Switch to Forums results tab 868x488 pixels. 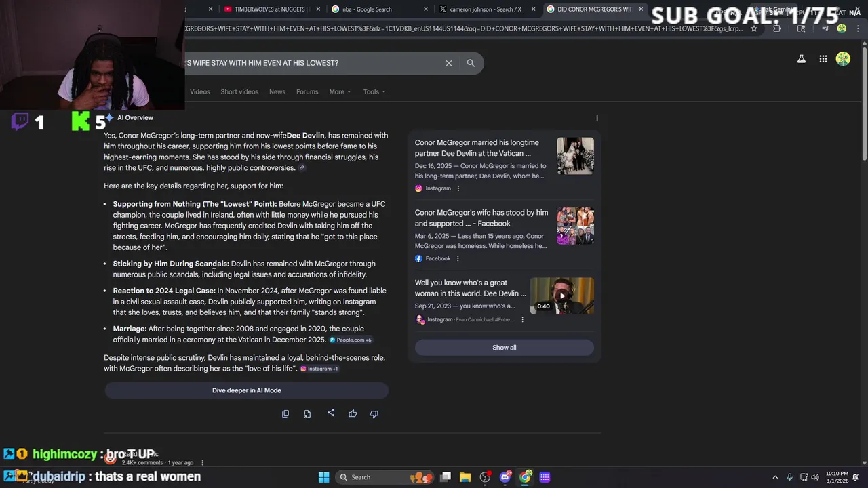(307, 91)
